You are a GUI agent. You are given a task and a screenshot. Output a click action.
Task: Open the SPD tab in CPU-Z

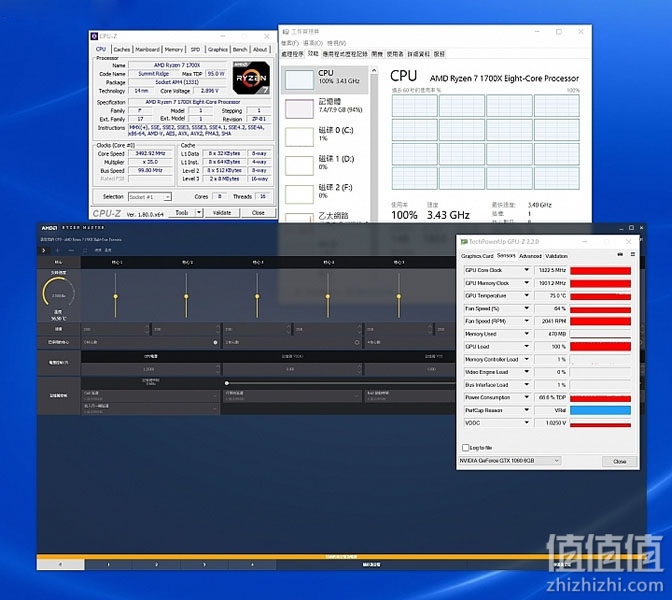(195, 50)
